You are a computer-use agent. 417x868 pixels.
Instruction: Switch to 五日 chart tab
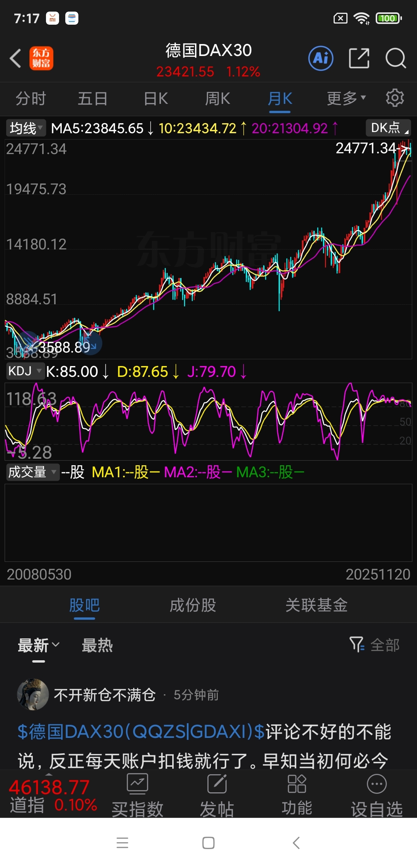[93, 98]
